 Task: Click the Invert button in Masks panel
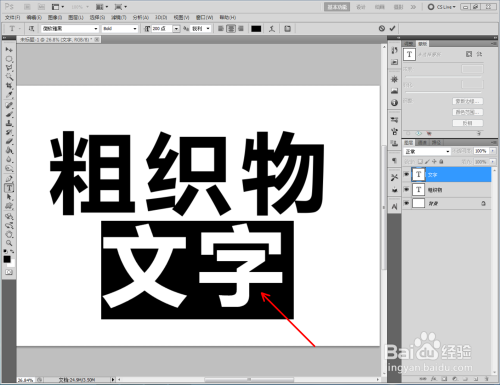(x=468, y=123)
